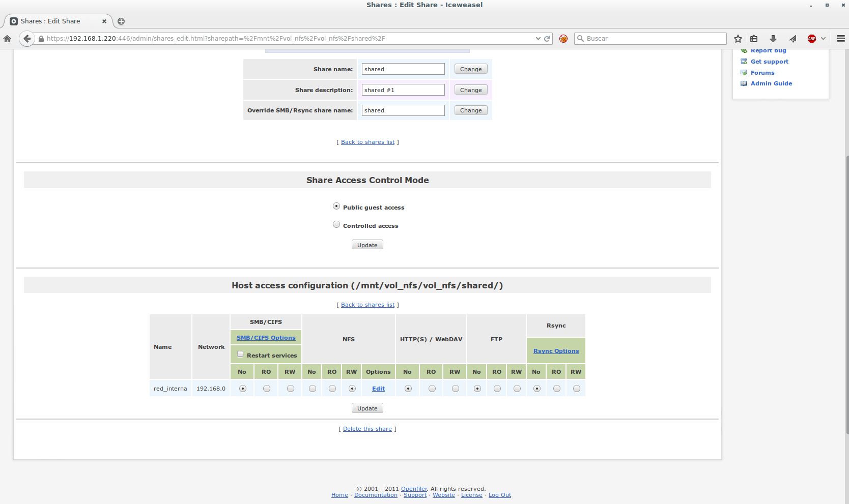
Task: Bookmark this page with the star icon
Action: pyautogui.click(x=738, y=39)
